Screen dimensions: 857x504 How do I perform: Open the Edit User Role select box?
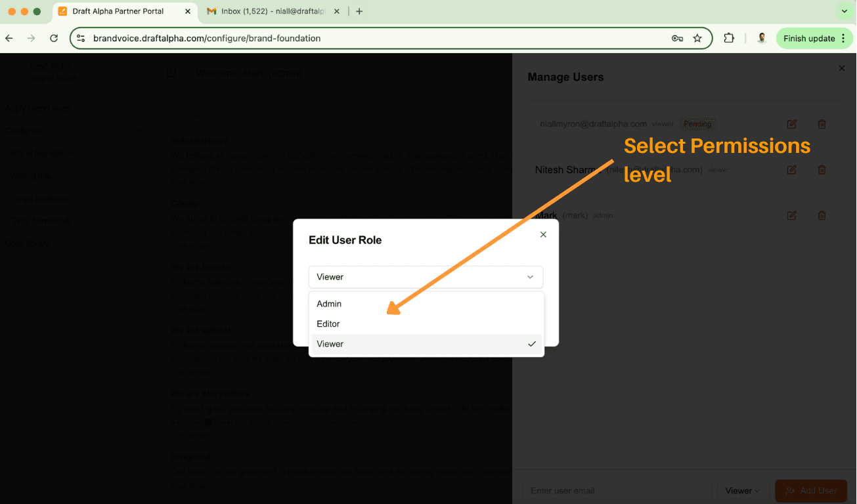click(426, 277)
